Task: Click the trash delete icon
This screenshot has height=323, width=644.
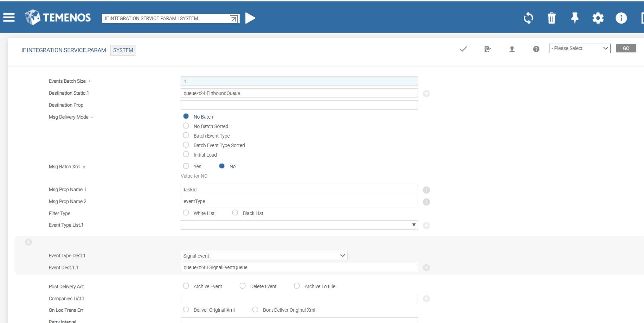Action: pyautogui.click(x=552, y=18)
